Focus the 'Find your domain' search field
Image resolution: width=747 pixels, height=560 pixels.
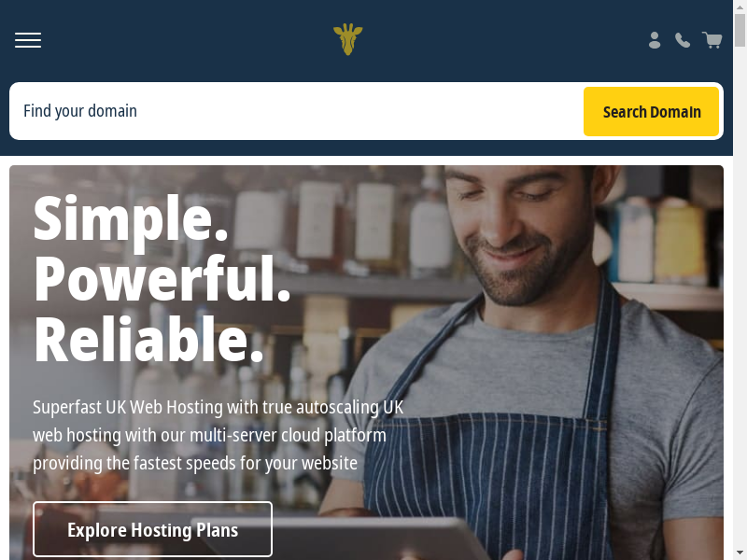(x=296, y=111)
